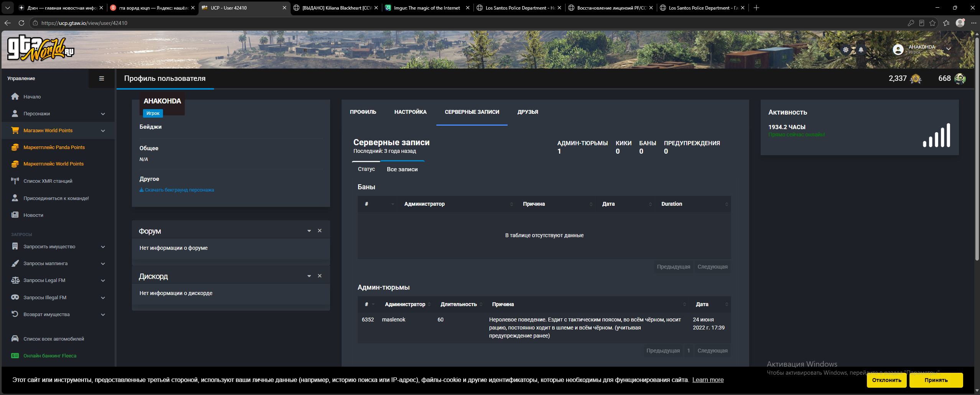Select the Все записи tab
The height and width of the screenshot is (395, 980).
pos(402,169)
